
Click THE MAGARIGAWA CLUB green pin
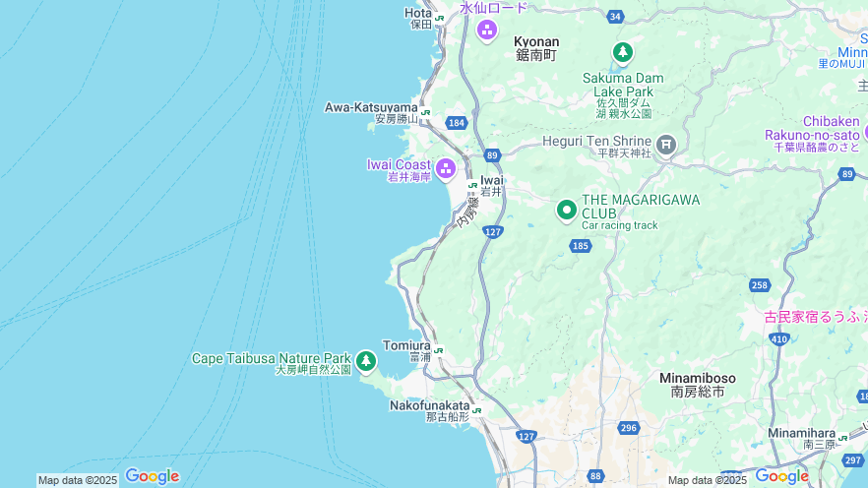[567, 211]
